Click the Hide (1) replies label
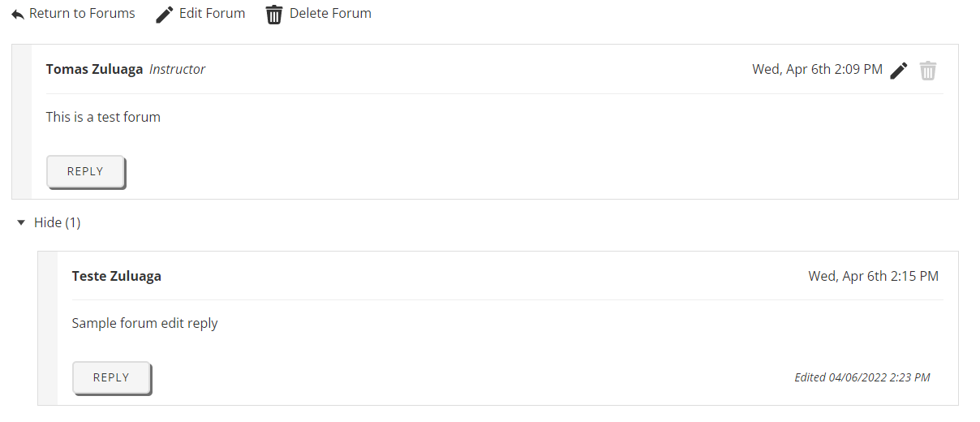 tap(57, 222)
